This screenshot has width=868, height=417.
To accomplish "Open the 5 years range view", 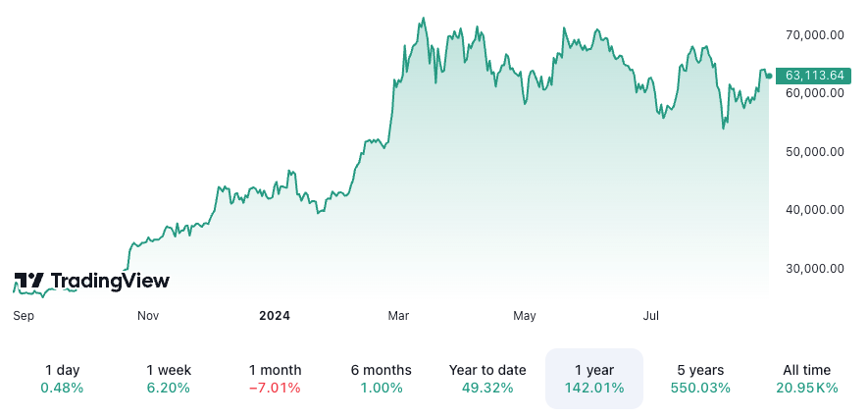I will point(700,378).
